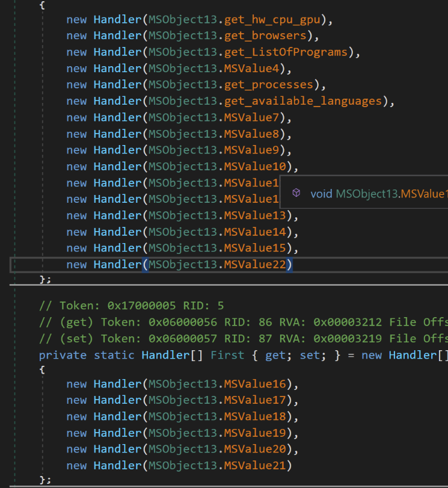Screen dimensions: 448x488
Task: Click MSValue4 handler reference
Action: tap(252, 69)
